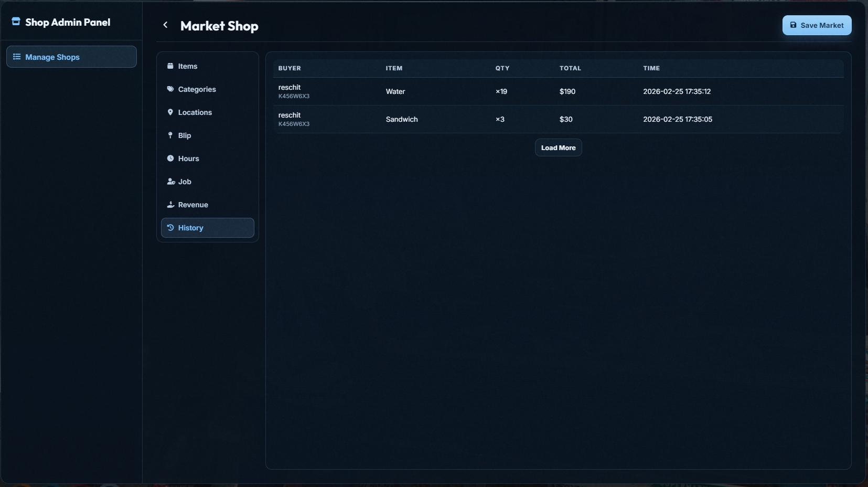Click the ×3 quantity cell

[500, 119]
